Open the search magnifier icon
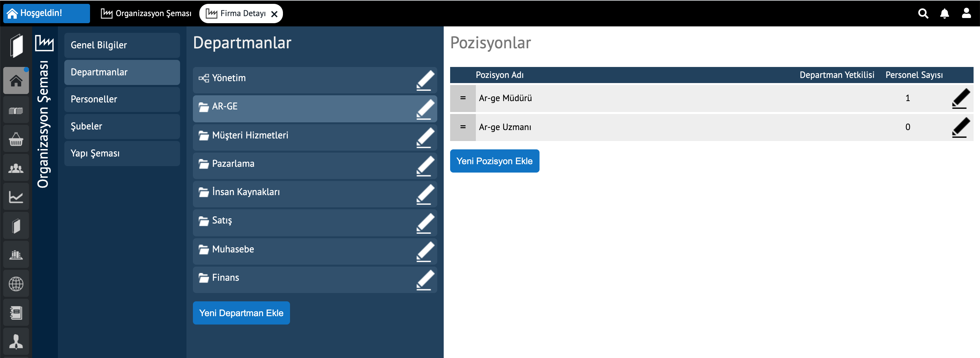980x358 pixels. tap(923, 14)
